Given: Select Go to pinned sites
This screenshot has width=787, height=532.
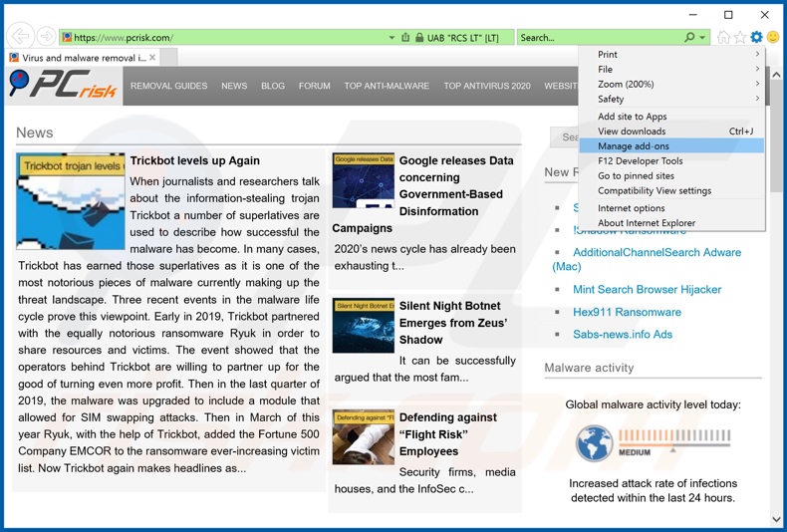Looking at the screenshot, I should tap(672, 175).
